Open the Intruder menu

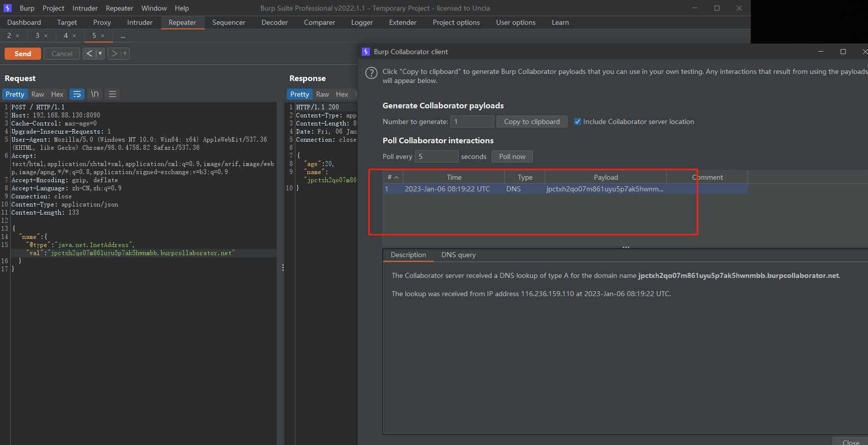[x=85, y=8]
